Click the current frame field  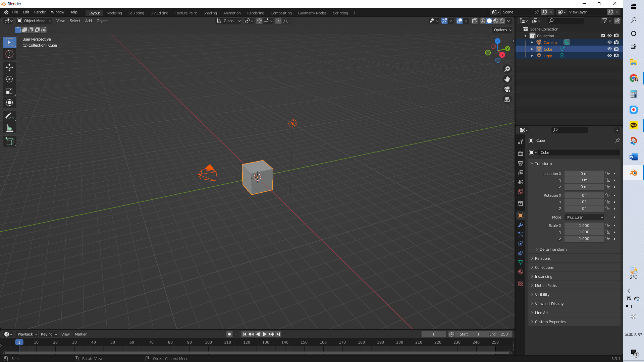(433, 334)
